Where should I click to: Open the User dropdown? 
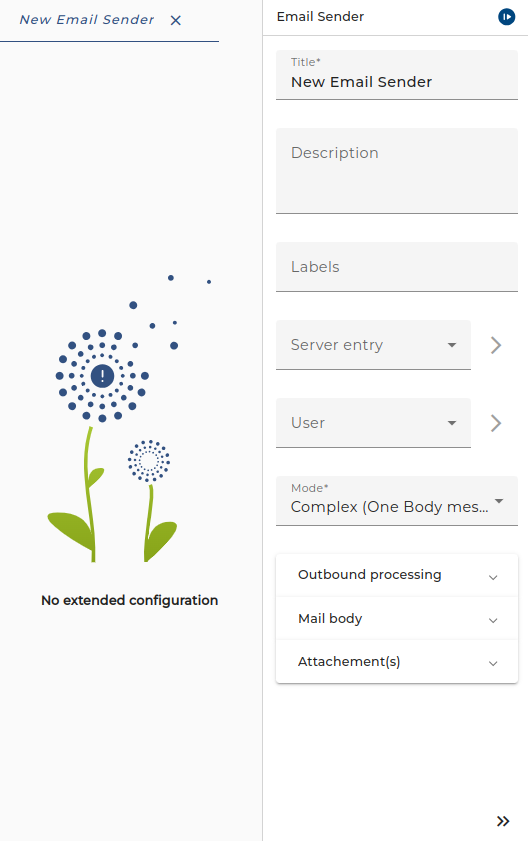tap(373, 423)
